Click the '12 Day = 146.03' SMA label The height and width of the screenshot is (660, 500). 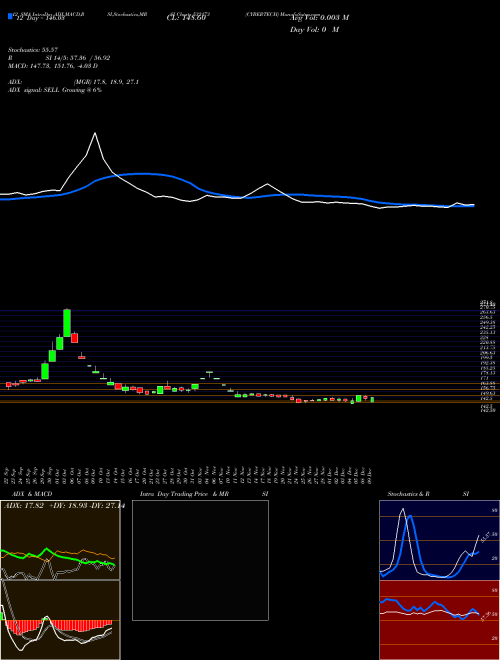pos(40,18)
